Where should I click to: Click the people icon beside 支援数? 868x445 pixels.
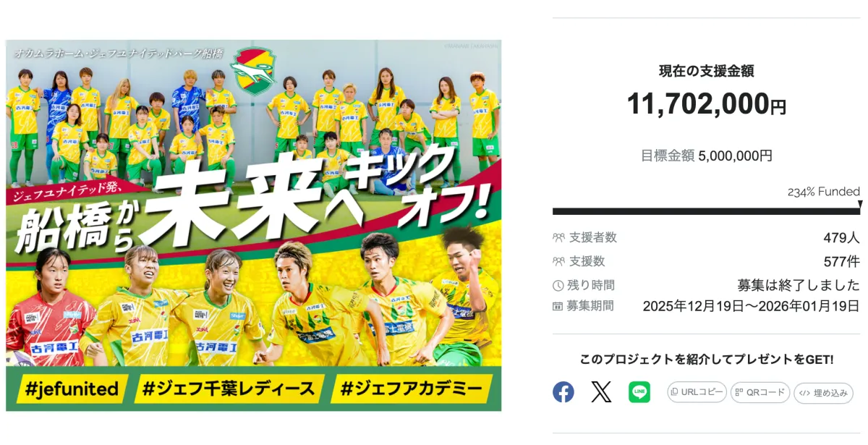pyautogui.click(x=558, y=261)
